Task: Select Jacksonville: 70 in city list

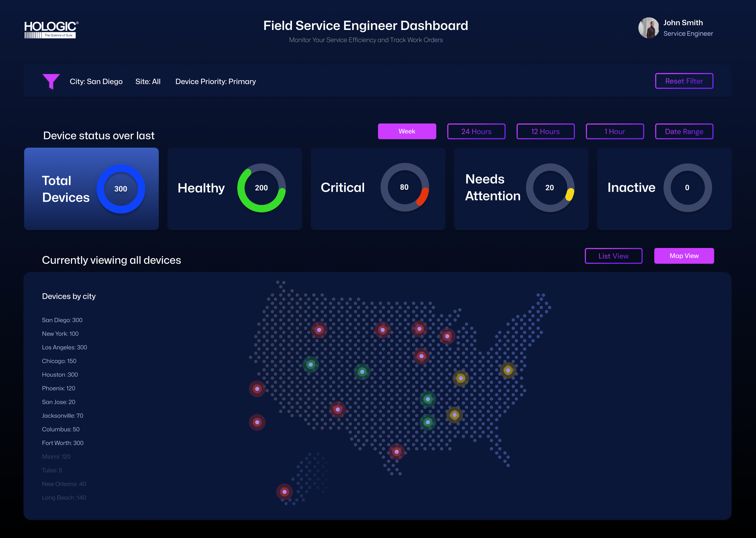Action: [62, 415]
